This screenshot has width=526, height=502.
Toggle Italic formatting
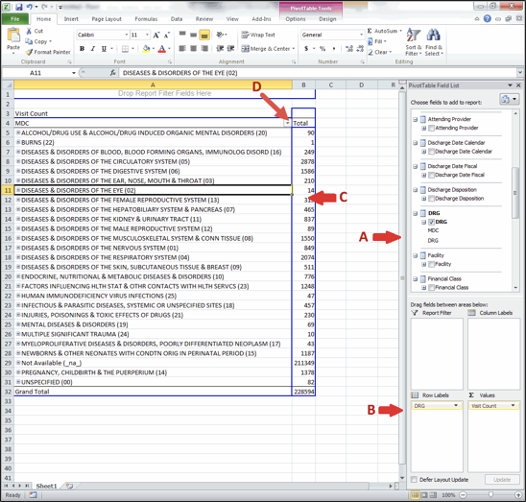tap(93, 49)
